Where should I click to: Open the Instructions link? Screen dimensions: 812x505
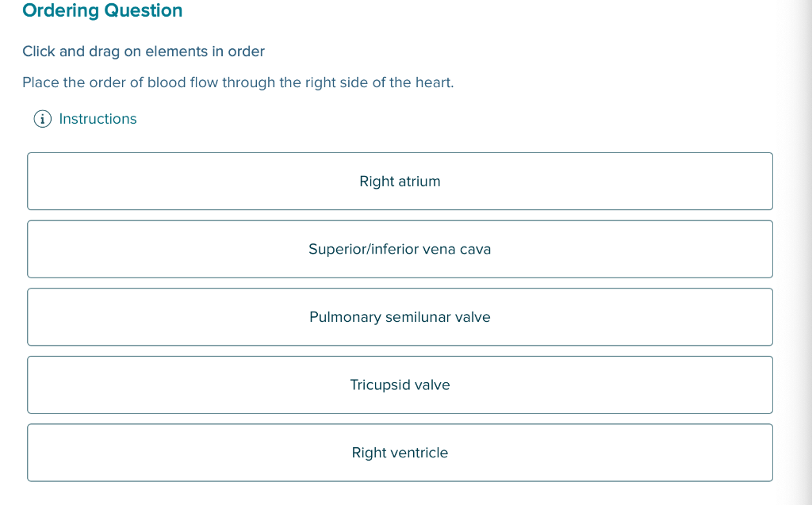click(x=98, y=119)
